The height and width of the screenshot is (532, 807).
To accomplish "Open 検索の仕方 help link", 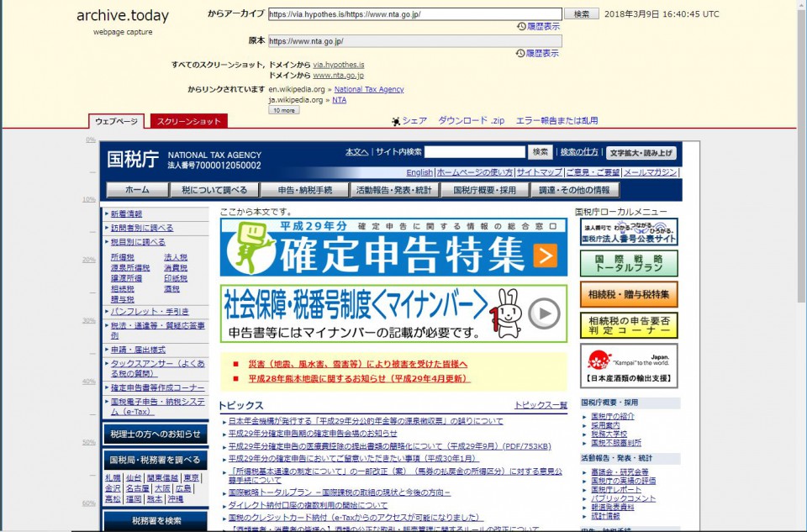I will 579,152.
